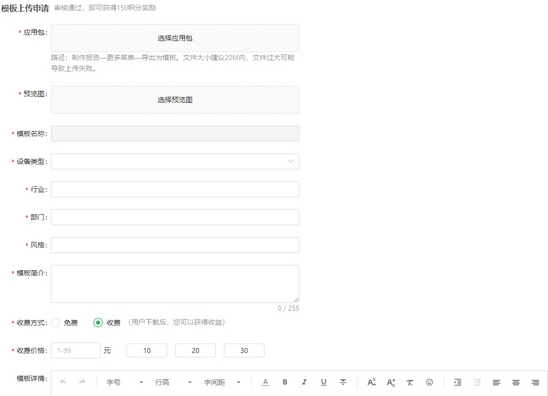Image resolution: width=548 pixels, height=396 pixels.
Task: Toggle underline formatting
Action: coord(324,382)
